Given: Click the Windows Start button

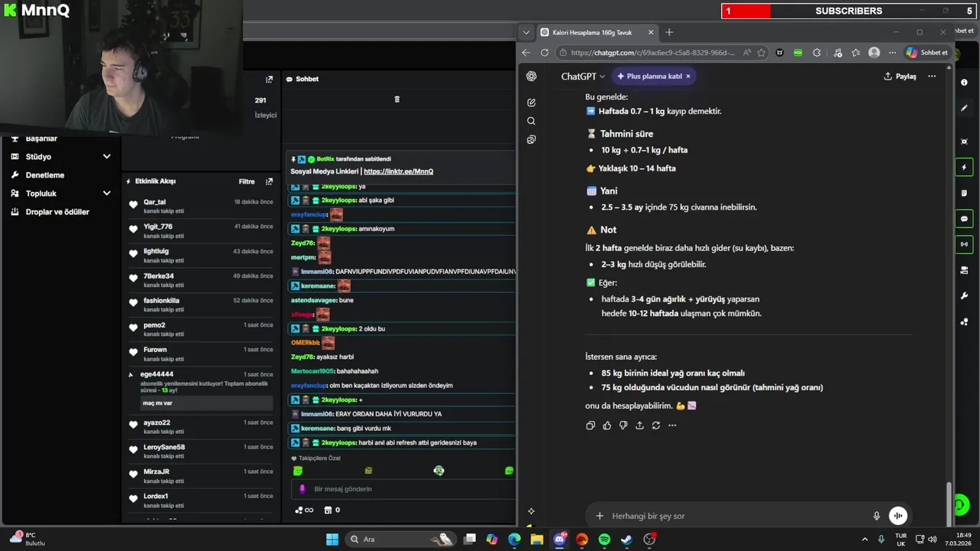Looking at the screenshot, I should click(x=332, y=540).
